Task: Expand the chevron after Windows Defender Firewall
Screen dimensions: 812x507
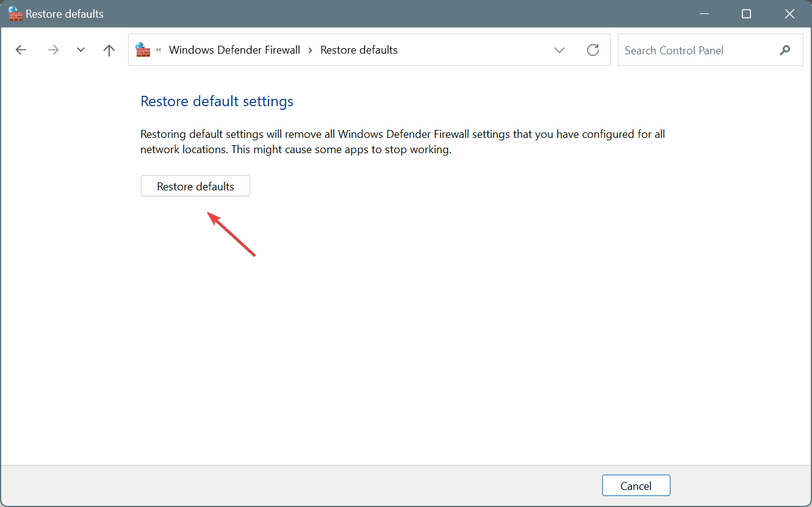Action: [x=310, y=50]
